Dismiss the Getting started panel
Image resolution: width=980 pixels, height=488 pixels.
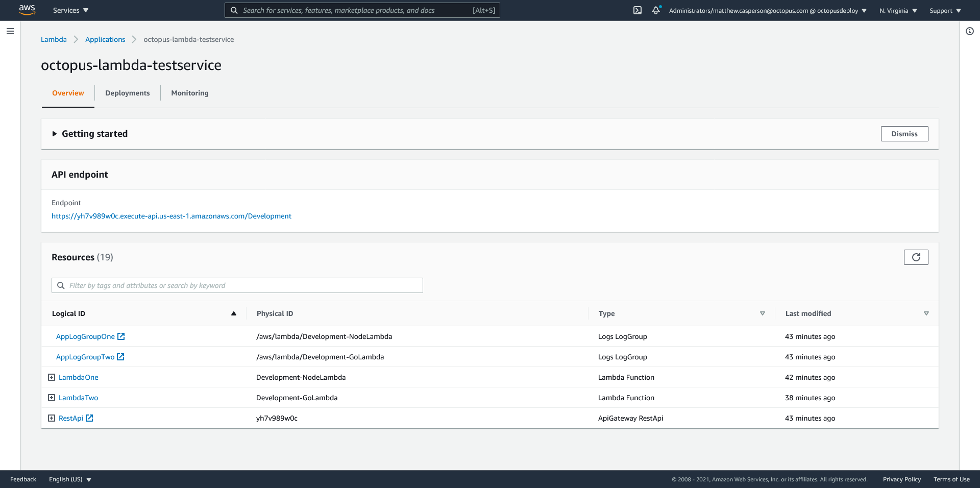click(904, 134)
